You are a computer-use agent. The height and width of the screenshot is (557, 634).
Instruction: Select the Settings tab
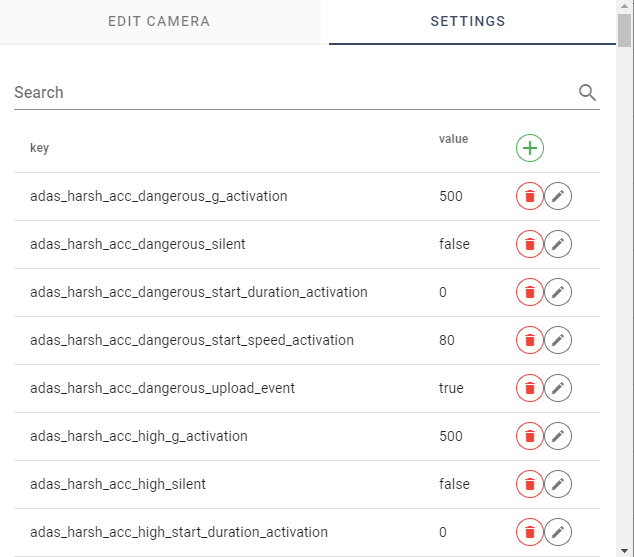point(468,21)
